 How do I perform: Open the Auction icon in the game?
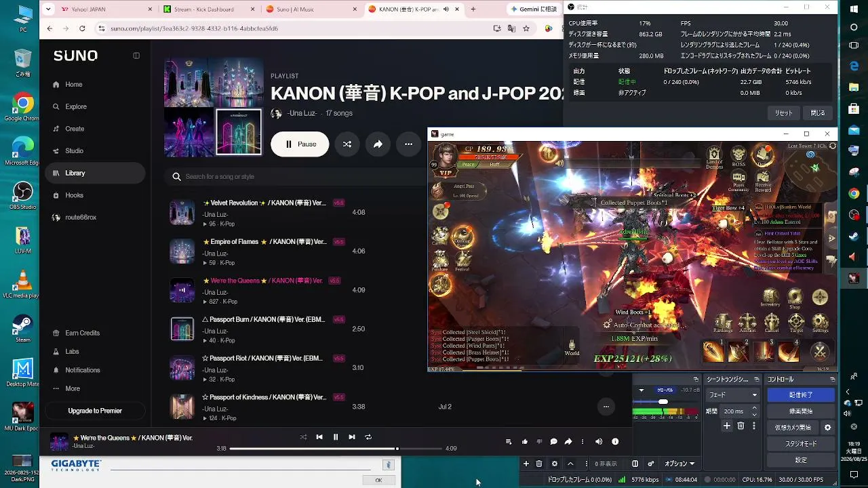pyautogui.click(x=747, y=323)
